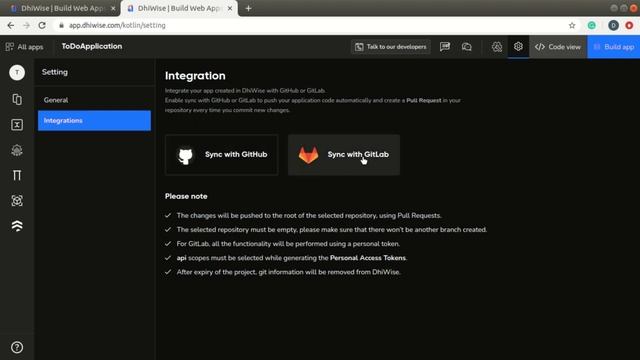
Task: Click the Pull Request bold text
Action: (x=424, y=100)
